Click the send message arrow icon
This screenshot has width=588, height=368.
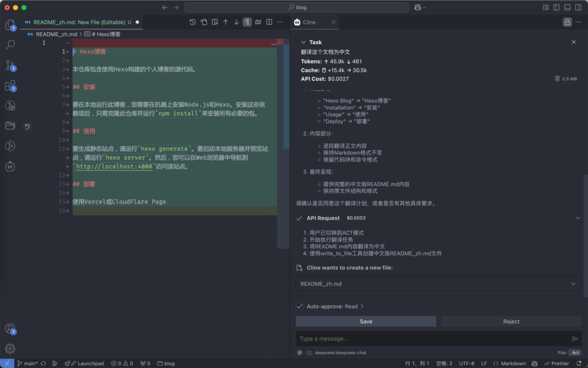(x=575, y=339)
